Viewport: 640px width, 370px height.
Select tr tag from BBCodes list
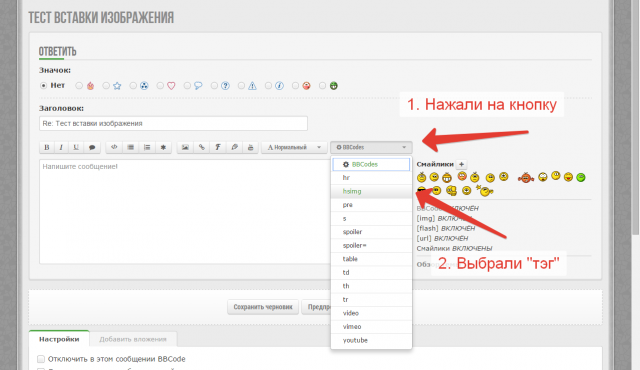pyautogui.click(x=371, y=299)
